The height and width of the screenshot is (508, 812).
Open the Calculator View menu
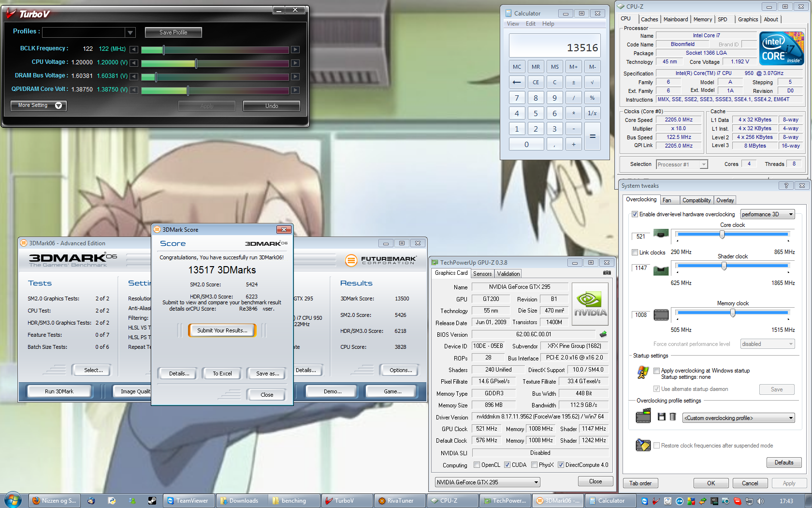coord(513,24)
